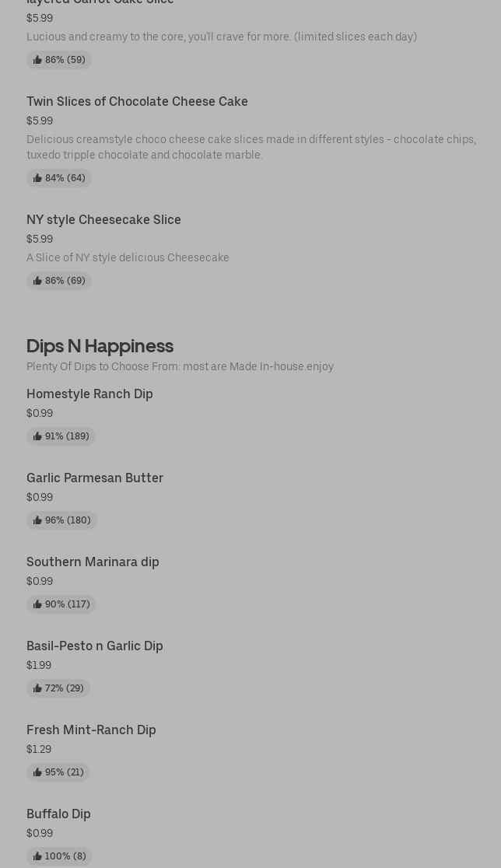Click the 96% (180) rating badge
Screen dimensions: 501x868
[x=62, y=520]
